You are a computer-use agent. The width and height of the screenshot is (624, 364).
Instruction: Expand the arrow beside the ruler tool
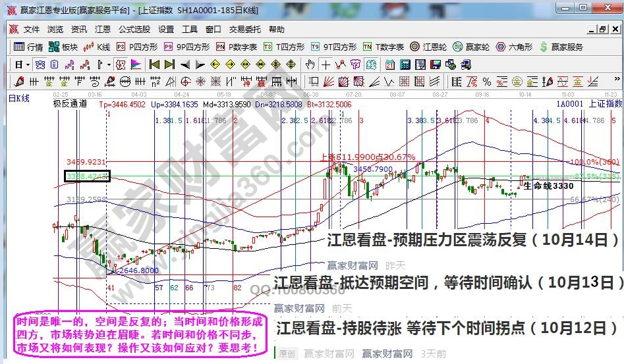pyautogui.click(x=109, y=65)
